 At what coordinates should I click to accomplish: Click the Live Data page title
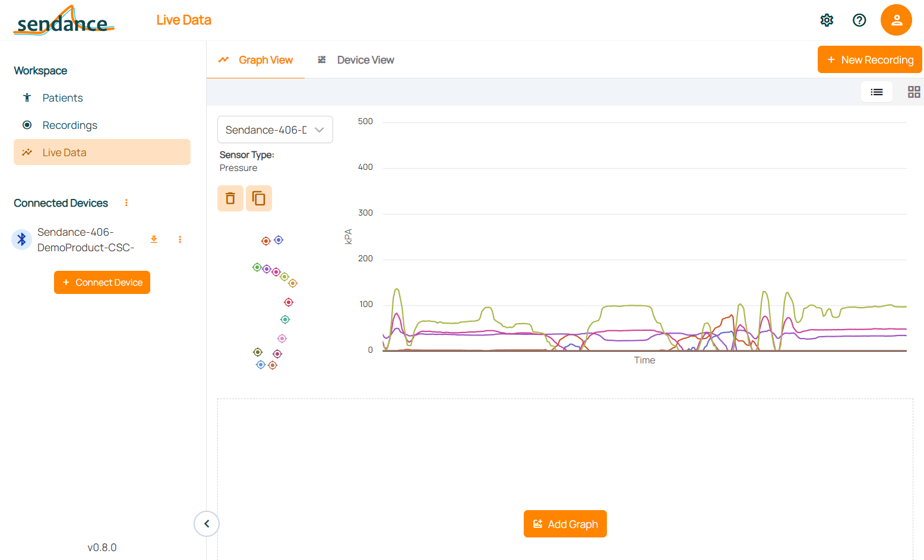coord(184,20)
